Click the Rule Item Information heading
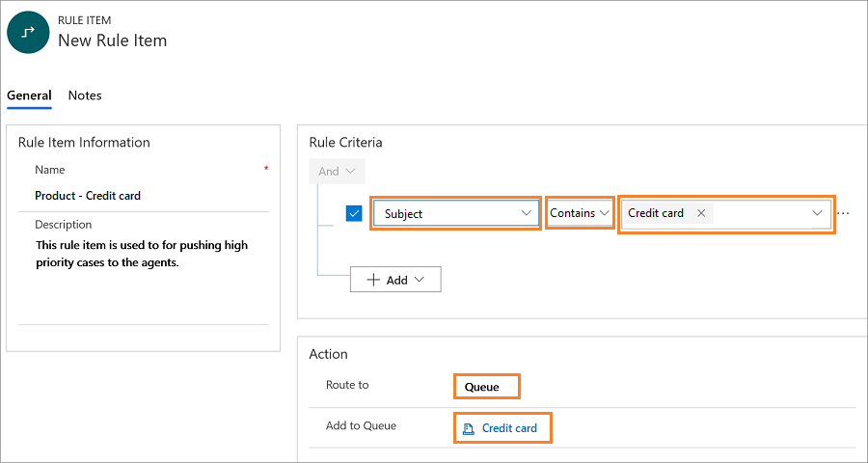This screenshot has height=463, width=868. pyautogui.click(x=84, y=143)
